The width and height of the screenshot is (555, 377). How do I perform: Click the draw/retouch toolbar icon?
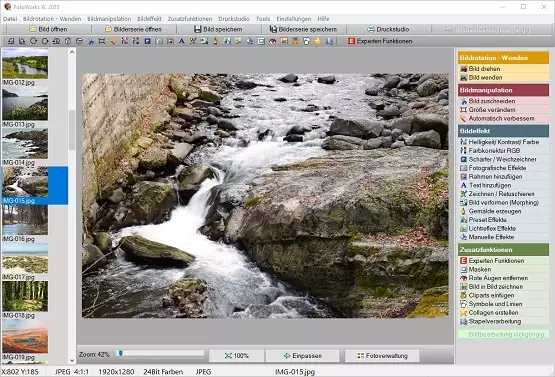pyautogui.click(x=193, y=41)
